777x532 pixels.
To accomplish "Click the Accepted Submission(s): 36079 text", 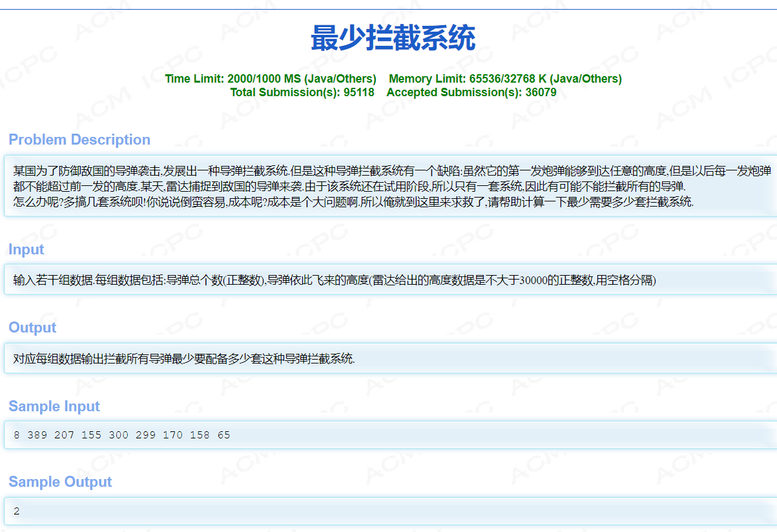I will (471, 92).
